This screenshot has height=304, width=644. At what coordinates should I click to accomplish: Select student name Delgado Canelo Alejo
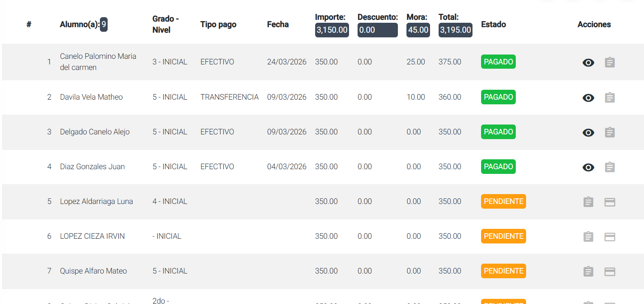[x=95, y=132]
